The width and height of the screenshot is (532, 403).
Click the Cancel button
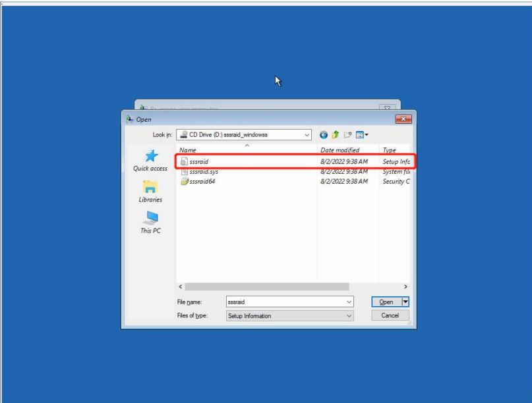(390, 315)
